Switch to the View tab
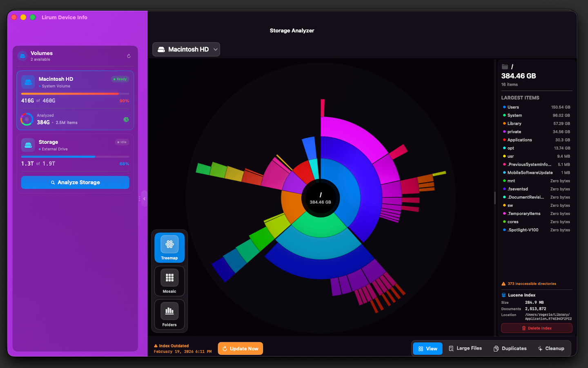Screen dimensions: 588x368 coord(428,349)
